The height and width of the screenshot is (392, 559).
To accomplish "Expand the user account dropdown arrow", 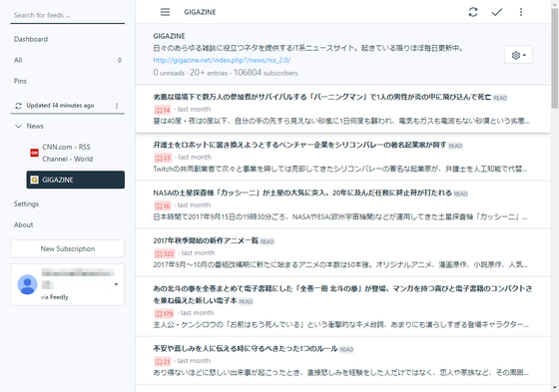I will coord(116,284).
